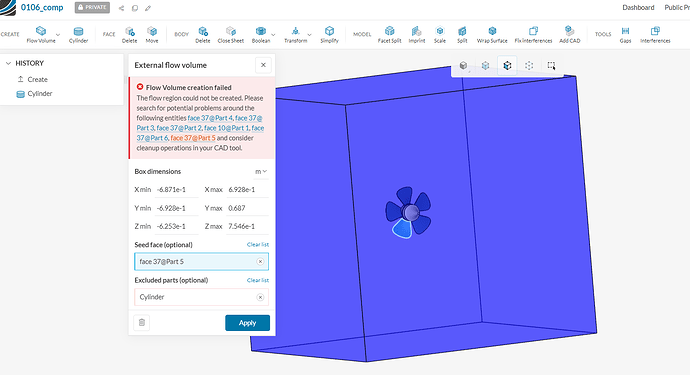Click the X max input field
690x375 pixels.
[x=247, y=190]
